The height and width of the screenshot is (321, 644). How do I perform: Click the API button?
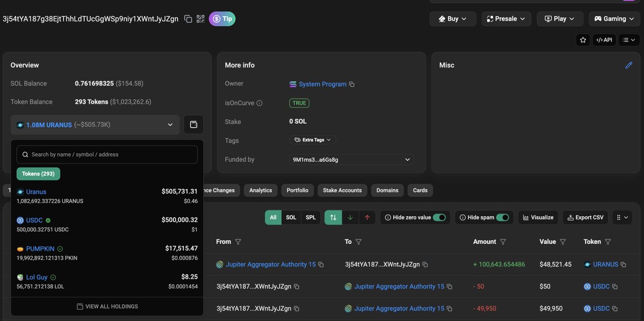point(604,40)
